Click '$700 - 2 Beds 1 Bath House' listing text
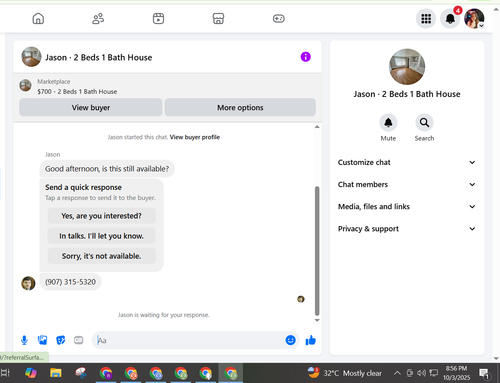The width and height of the screenshot is (500, 383). click(x=77, y=92)
